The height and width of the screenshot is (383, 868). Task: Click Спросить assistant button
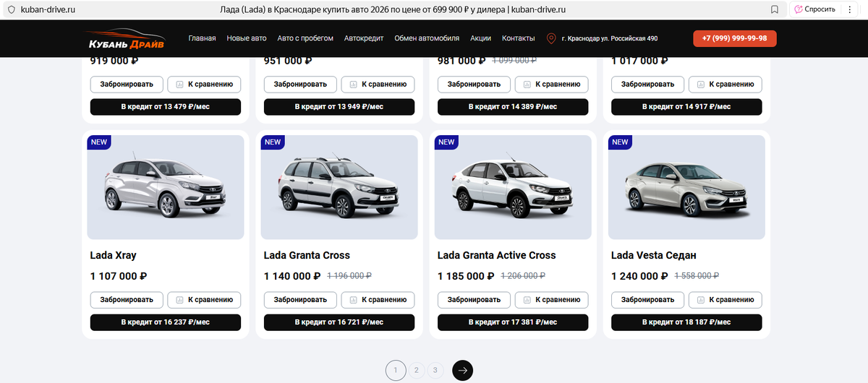click(x=815, y=9)
